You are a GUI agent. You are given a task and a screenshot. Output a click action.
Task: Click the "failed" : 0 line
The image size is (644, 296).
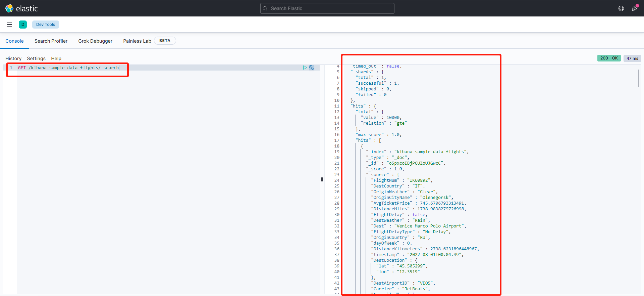[371, 95]
